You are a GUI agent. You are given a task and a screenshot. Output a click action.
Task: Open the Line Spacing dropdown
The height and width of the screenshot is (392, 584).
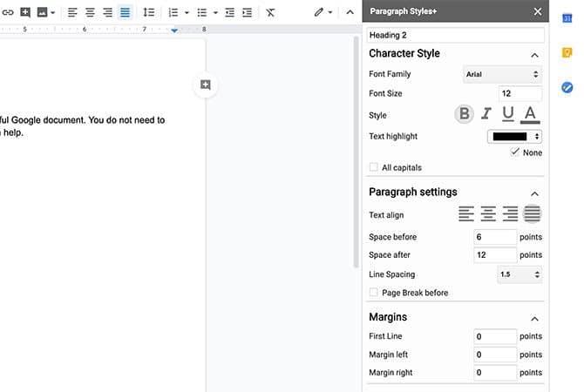(519, 274)
